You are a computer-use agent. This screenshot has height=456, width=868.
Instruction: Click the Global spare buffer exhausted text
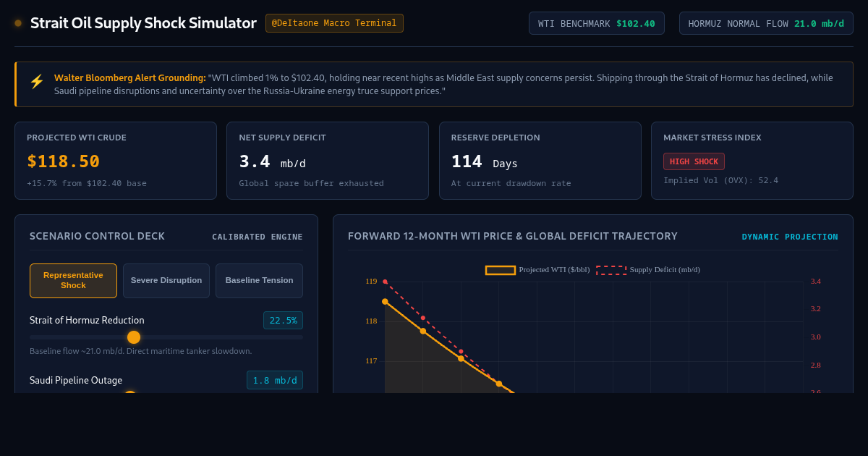coord(312,183)
